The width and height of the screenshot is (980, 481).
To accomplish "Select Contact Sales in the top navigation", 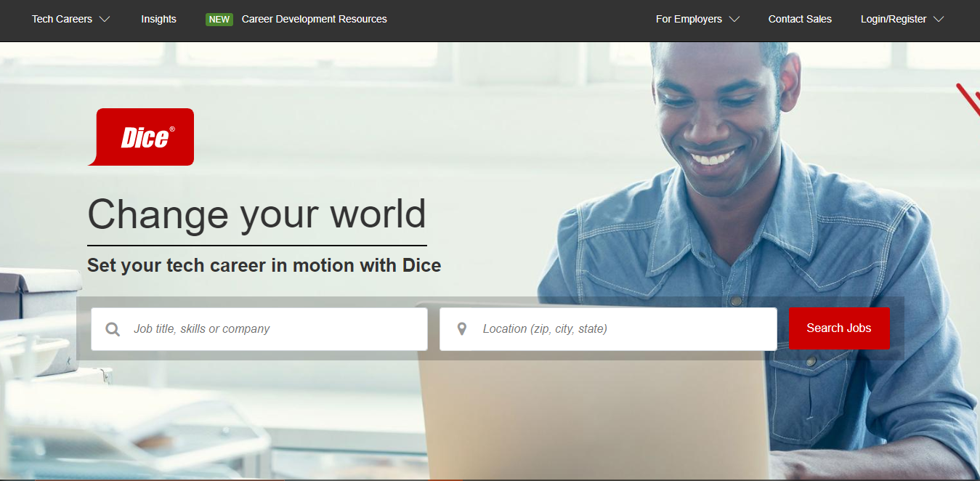I will click(x=799, y=19).
